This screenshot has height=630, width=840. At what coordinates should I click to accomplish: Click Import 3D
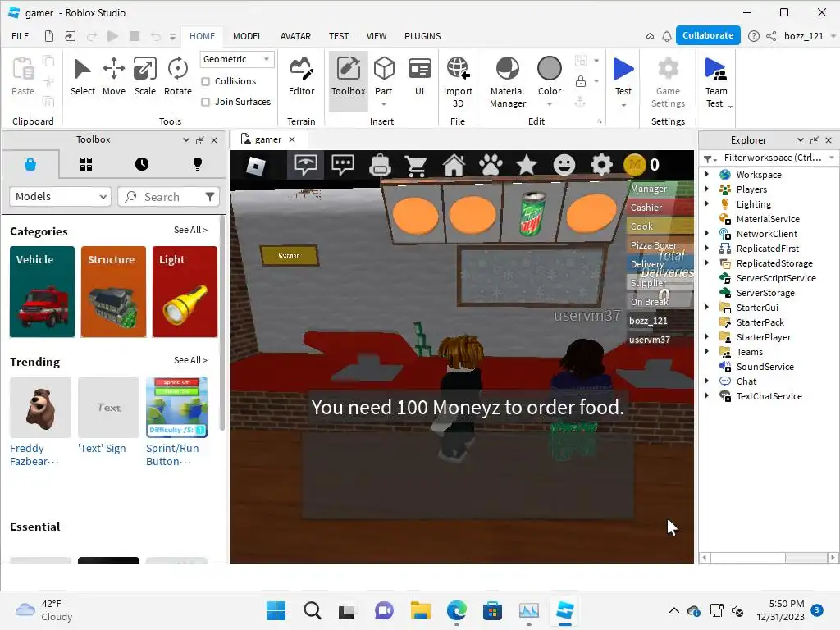click(x=458, y=81)
